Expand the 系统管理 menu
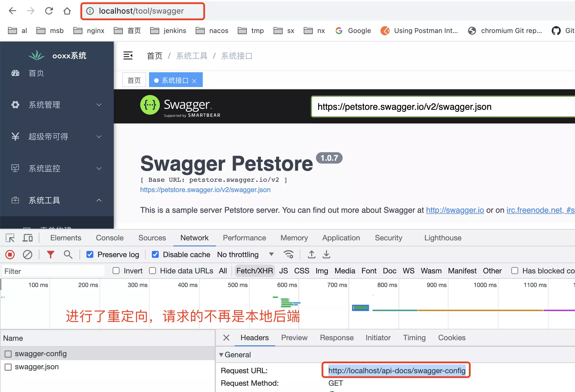The width and height of the screenshot is (575, 392). click(57, 105)
